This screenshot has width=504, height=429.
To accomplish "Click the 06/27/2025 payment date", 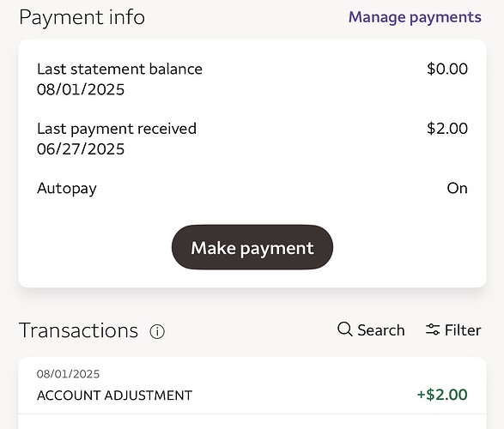I will pyautogui.click(x=81, y=149).
